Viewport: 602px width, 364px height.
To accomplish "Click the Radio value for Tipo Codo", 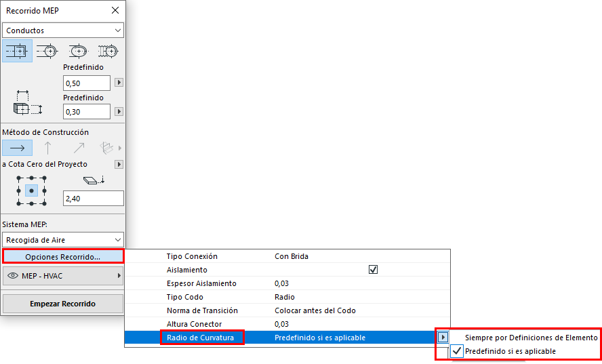I will click(285, 297).
